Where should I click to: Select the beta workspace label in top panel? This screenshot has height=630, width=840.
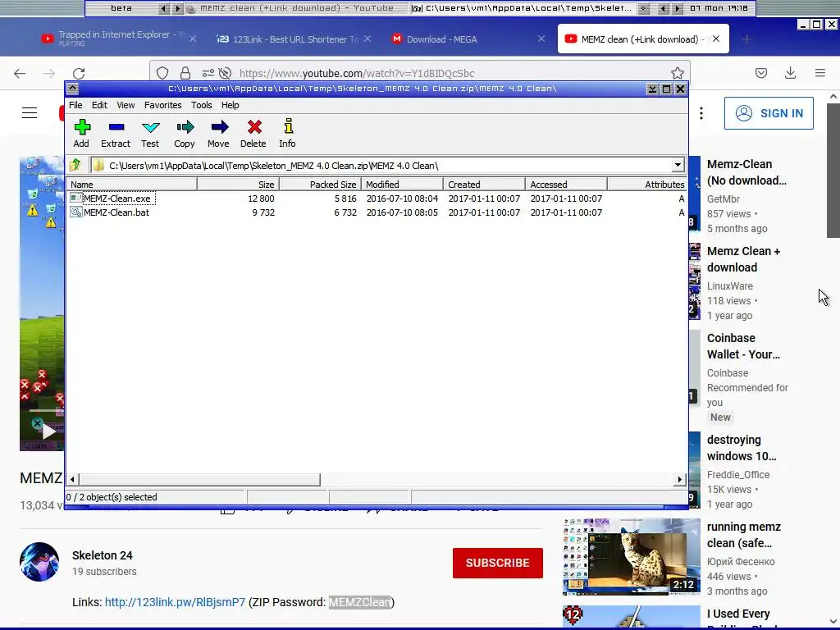pyautogui.click(x=121, y=8)
